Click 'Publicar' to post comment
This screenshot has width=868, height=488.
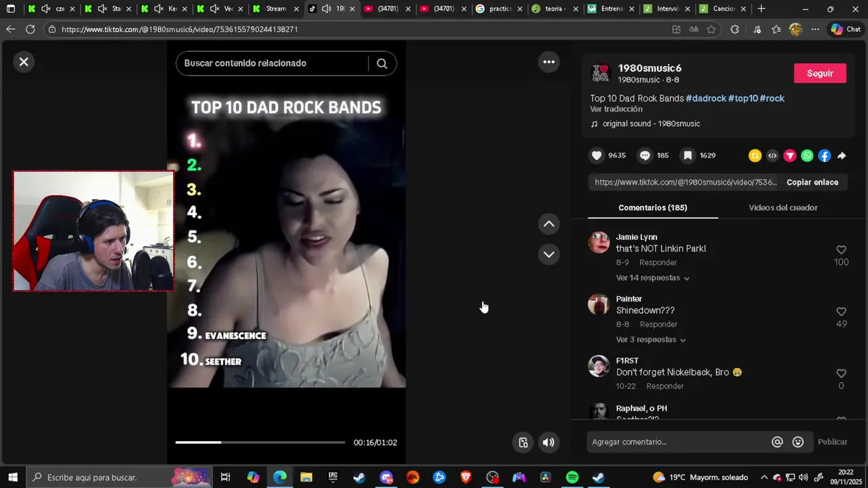click(832, 442)
